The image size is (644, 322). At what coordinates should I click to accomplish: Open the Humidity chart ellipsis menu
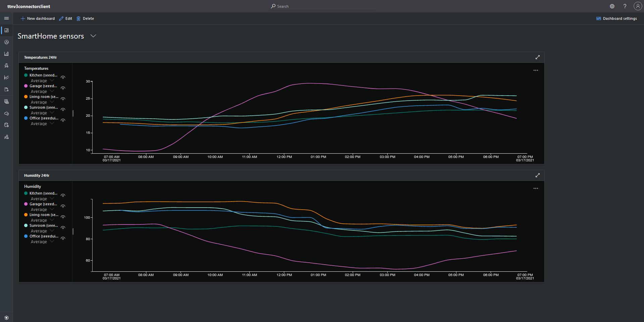point(536,189)
